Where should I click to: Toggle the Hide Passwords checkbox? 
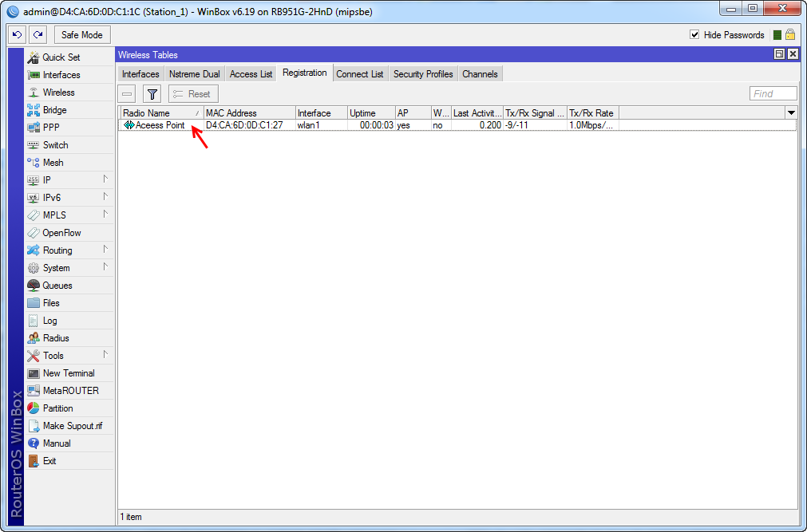click(x=694, y=35)
